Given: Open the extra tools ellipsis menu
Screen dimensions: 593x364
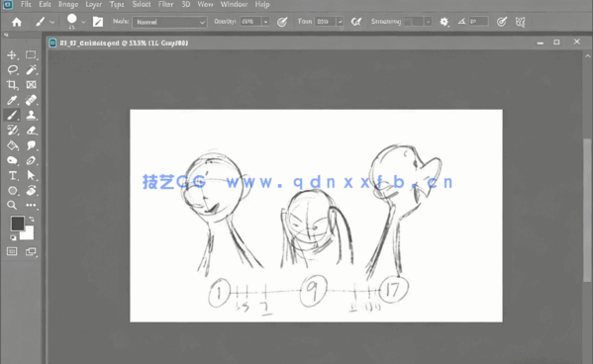Looking at the screenshot, I should point(31,206).
